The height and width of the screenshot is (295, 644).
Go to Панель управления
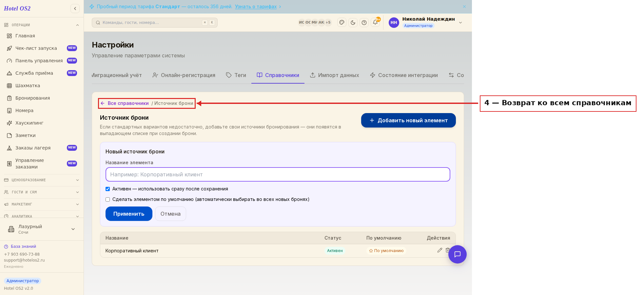click(x=42, y=61)
